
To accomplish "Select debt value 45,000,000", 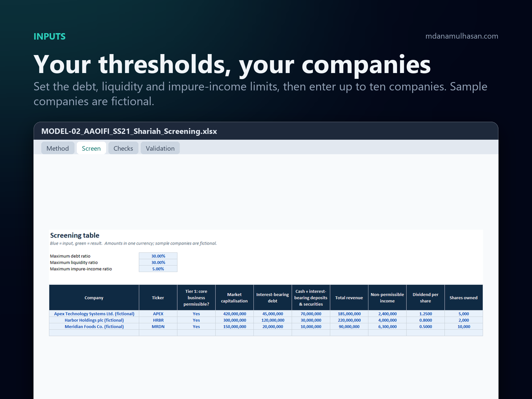I will 273,314.
